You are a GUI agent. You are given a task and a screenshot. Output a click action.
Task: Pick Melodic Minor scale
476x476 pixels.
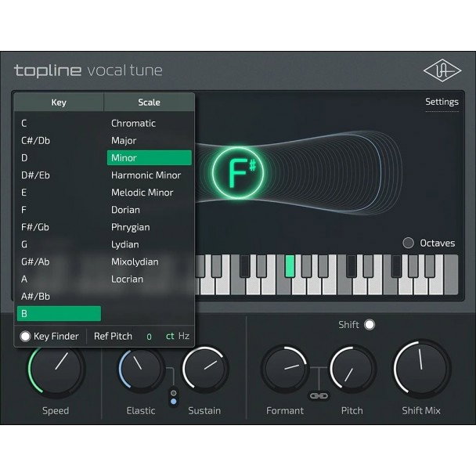coord(150,193)
